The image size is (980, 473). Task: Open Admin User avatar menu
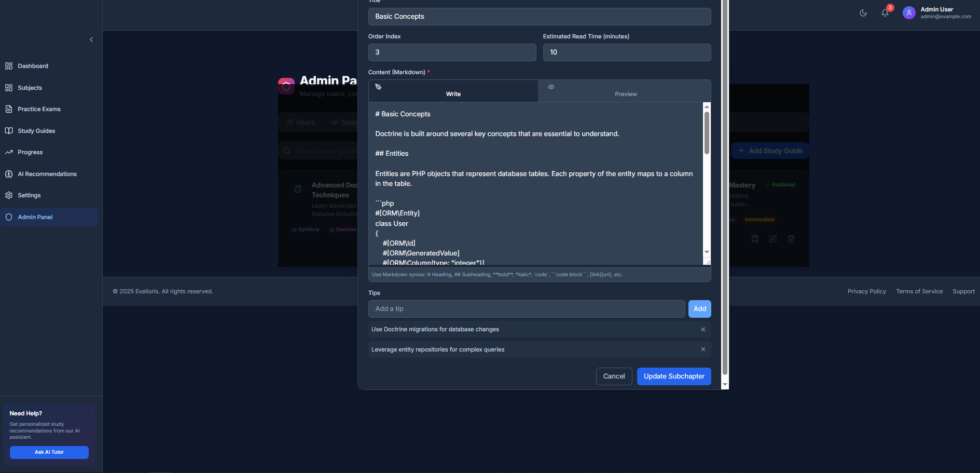pyautogui.click(x=909, y=13)
